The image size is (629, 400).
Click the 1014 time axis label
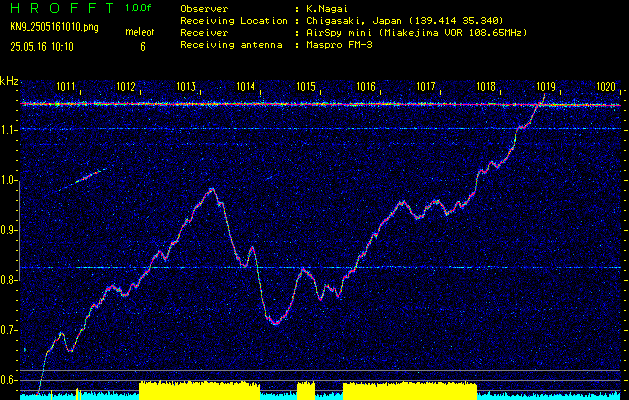[x=246, y=86]
